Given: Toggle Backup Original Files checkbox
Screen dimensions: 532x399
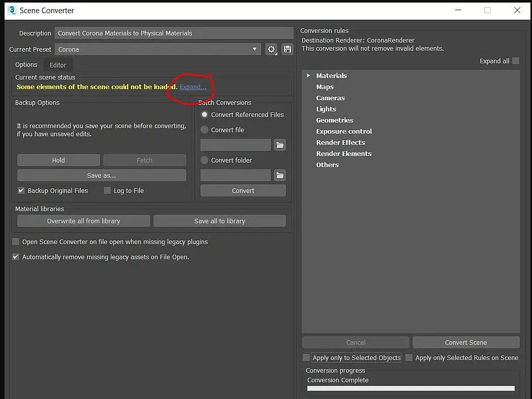Looking at the screenshot, I should point(21,190).
